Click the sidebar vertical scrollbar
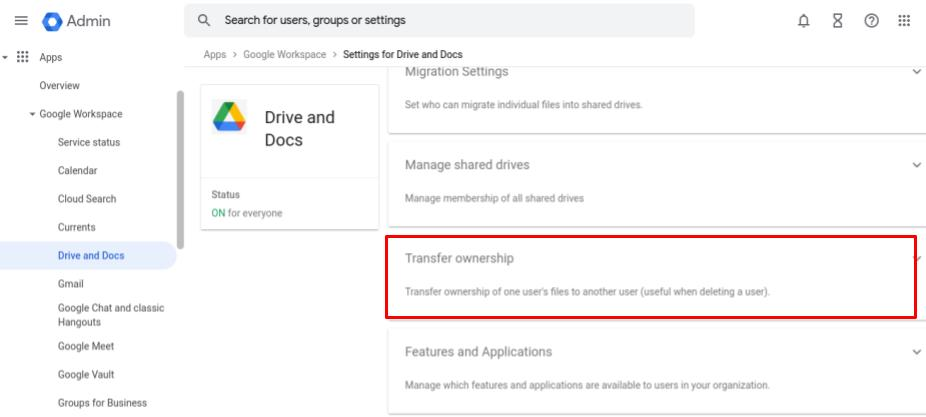Image resolution: width=926 pixels, height=417 pixels. pyautogui.click(x=181, y=170)
